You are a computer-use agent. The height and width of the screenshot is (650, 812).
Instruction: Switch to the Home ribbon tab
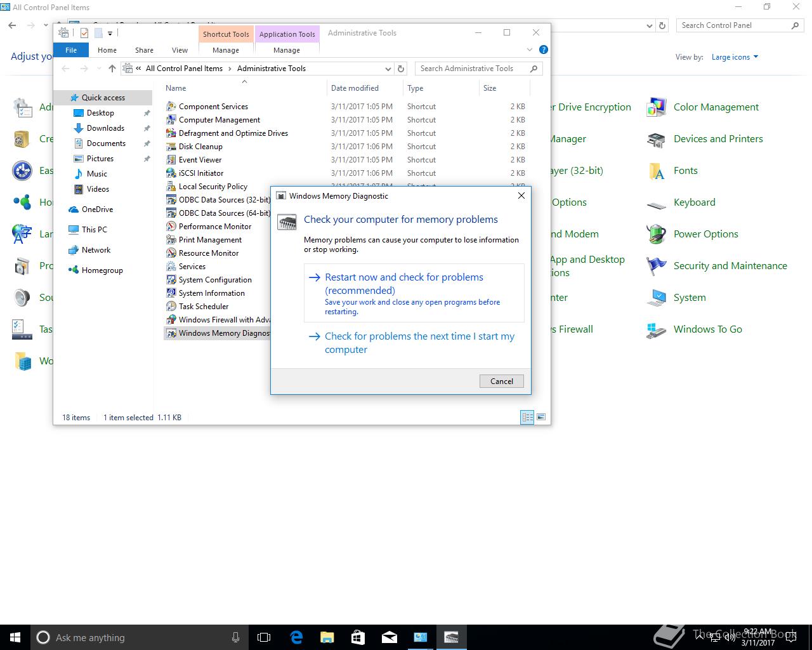click(x=107, y=50)
